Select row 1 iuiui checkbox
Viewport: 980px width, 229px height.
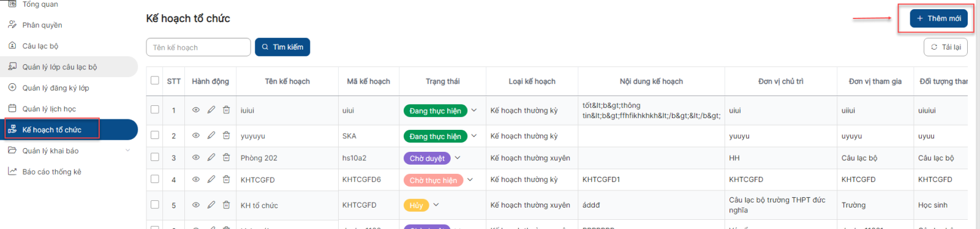coord(155,110)
